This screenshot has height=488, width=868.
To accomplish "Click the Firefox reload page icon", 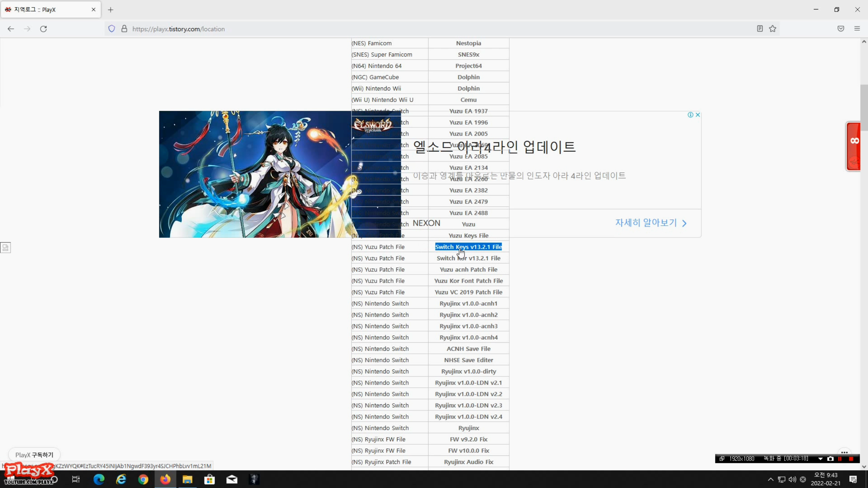I will 43,29.
